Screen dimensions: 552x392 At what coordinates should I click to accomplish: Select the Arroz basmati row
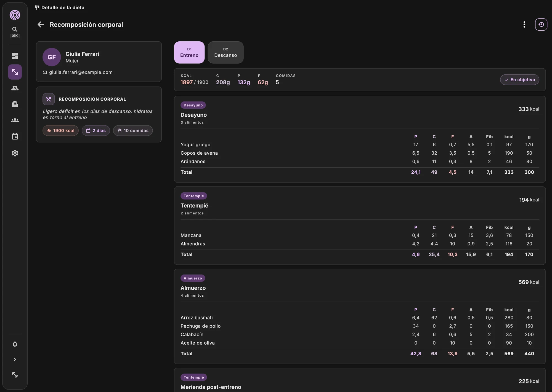pos(360,318)
